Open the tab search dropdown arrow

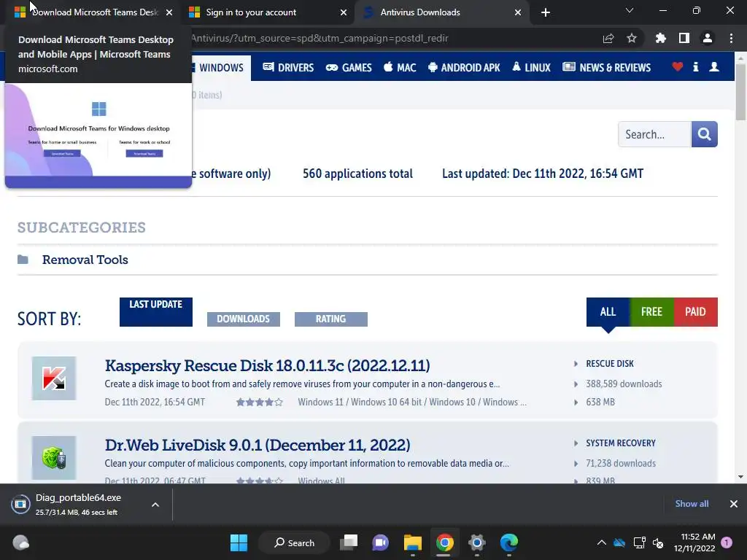click(x=630, y=10)
